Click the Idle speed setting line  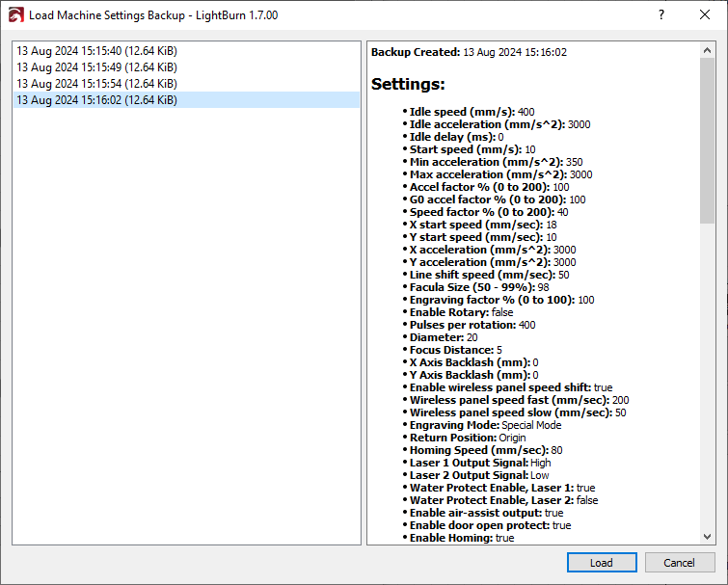pos(472,112)
